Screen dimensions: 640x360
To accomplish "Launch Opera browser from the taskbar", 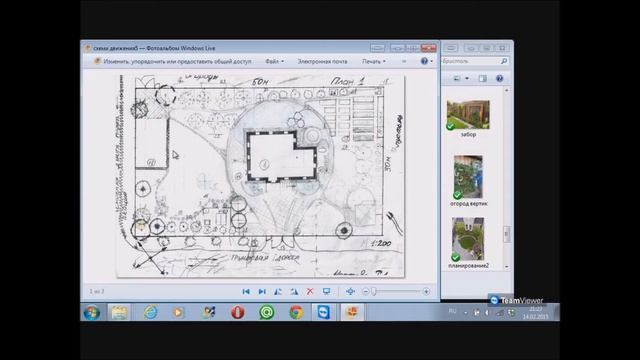I will tap(238, 312).
